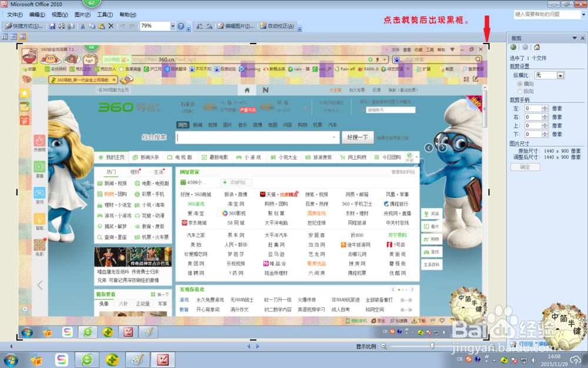588x368 pixels.
Task: Open the 纵横比 aspect ratio dropdown
Action: (560, 75)
